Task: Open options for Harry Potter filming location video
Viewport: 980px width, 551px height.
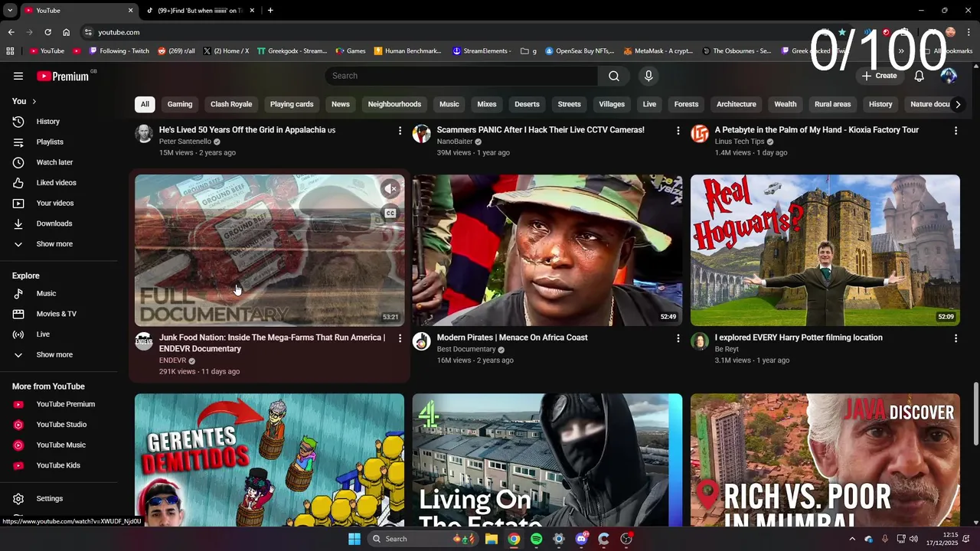Action: pyautogui.click(x=955, y=338)
